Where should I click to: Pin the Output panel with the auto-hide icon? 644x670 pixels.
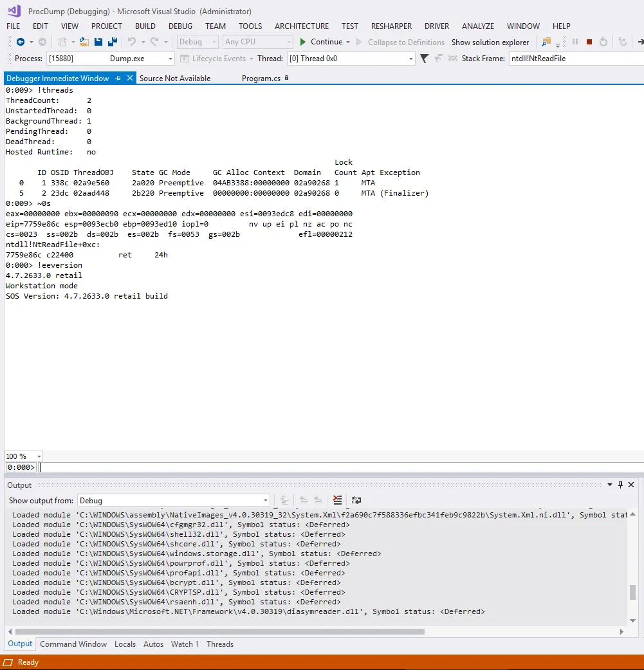point(620,485)
